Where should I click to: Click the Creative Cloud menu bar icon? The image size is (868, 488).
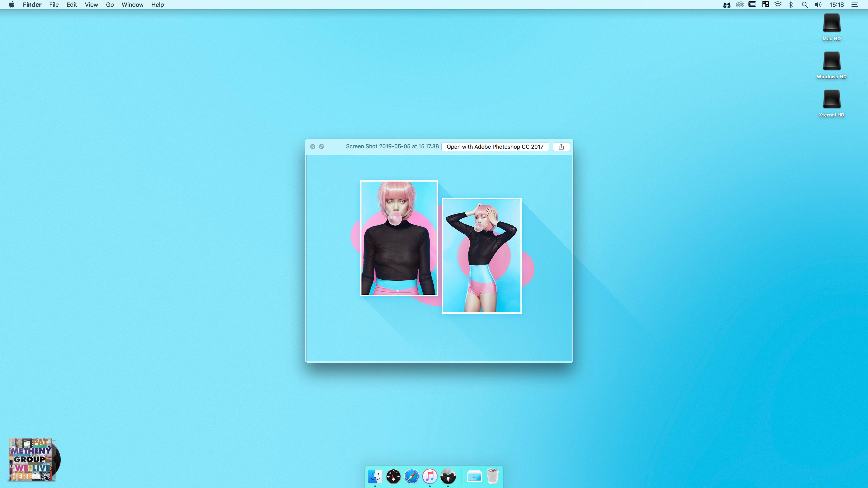(x=740, y=5)
